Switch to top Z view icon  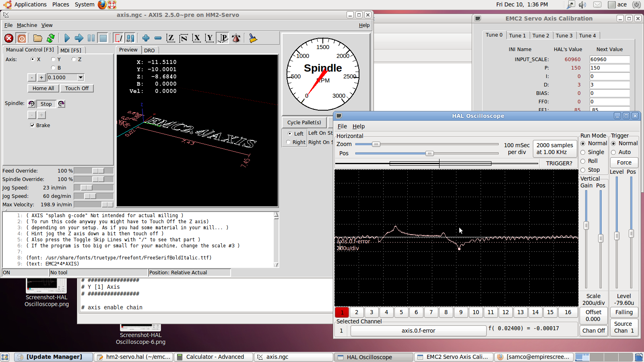(171, 38)
